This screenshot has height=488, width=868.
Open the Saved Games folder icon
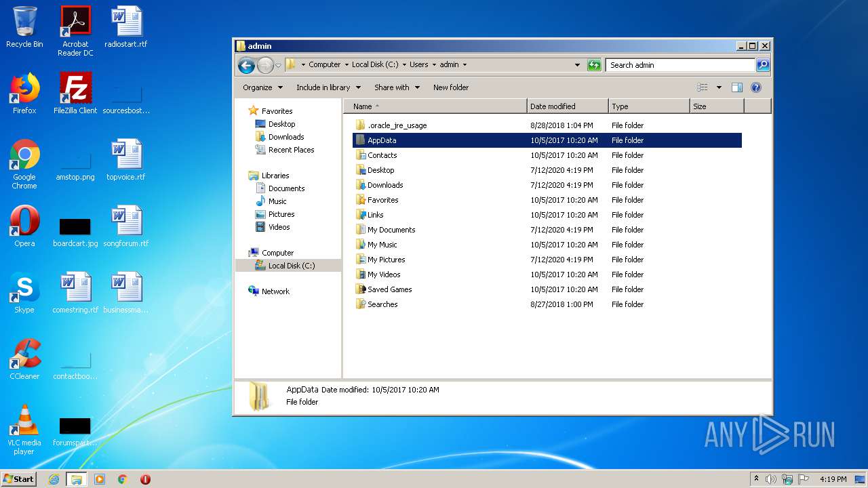pyautogui.click(x=361, y=289)
